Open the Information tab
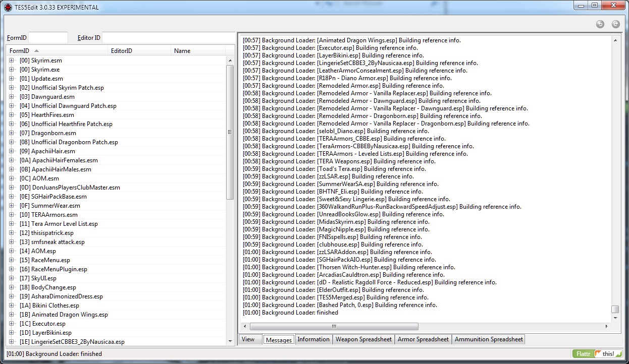The width and height of the screenshot is (629, 364). [313, 339]
